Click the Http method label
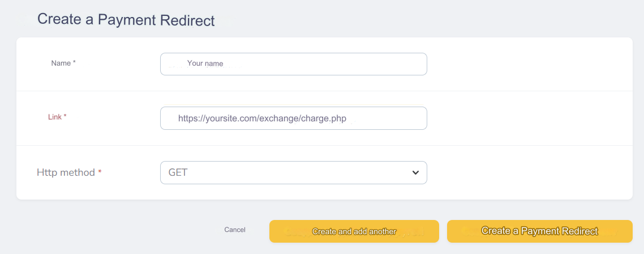 click(x=66, y=172)
